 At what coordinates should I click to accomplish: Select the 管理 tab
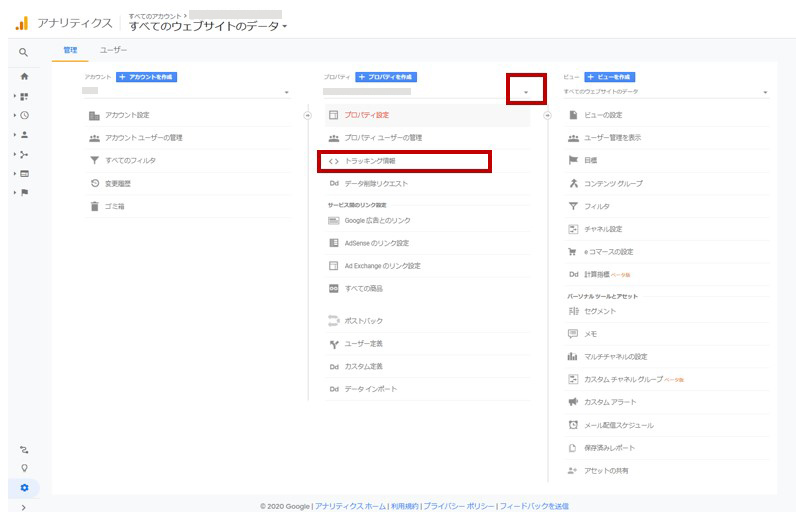[x=69, y=49]
